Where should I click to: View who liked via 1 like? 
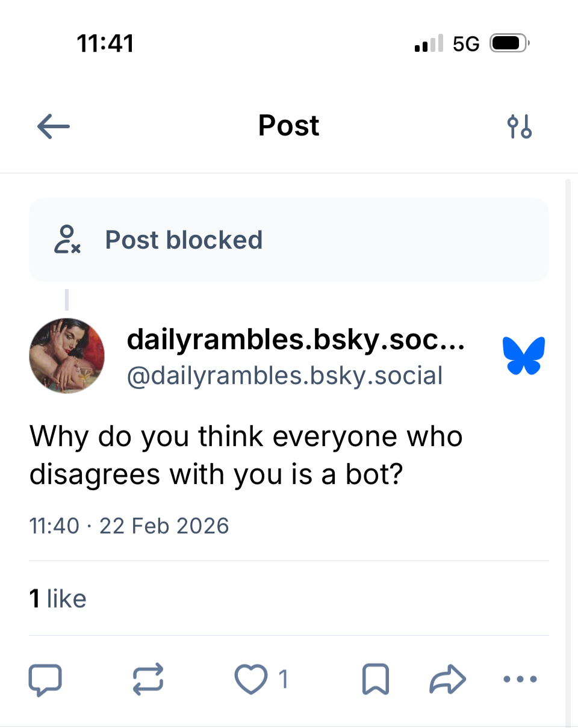[58, 599]
